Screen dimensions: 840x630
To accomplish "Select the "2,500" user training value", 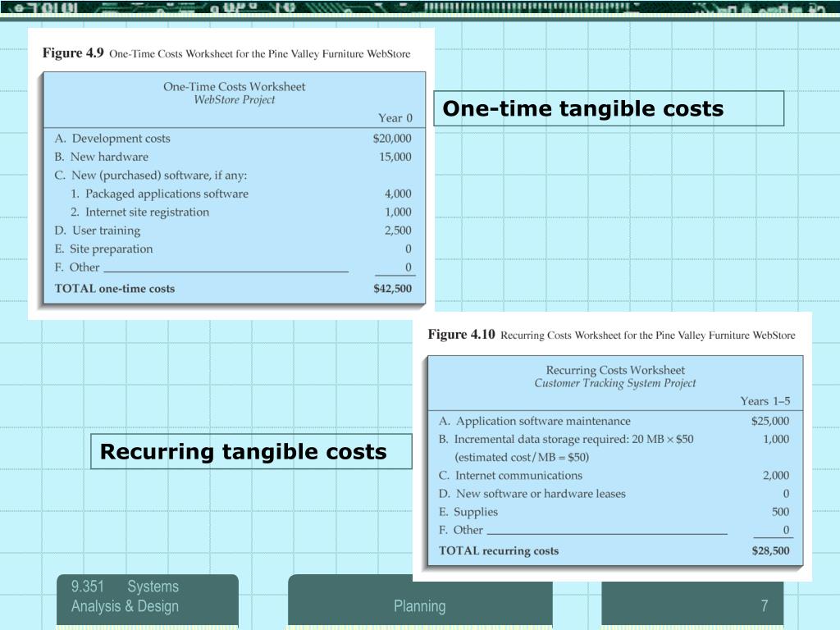I will [398, 231].
